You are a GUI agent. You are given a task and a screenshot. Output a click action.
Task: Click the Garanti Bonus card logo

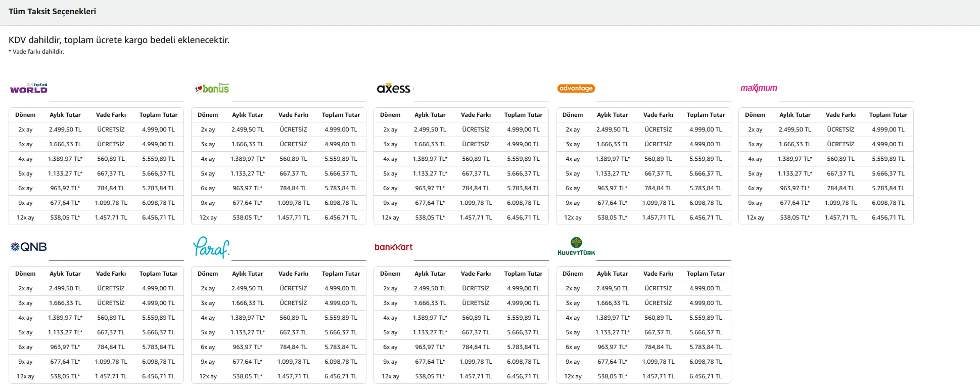(212, 89)
